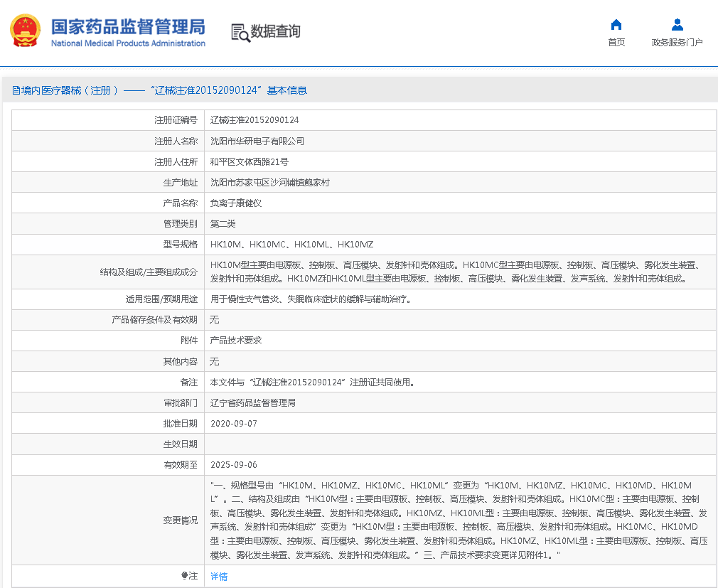Click the 有效期至 label
718x588 pixels.
[181, 465]
